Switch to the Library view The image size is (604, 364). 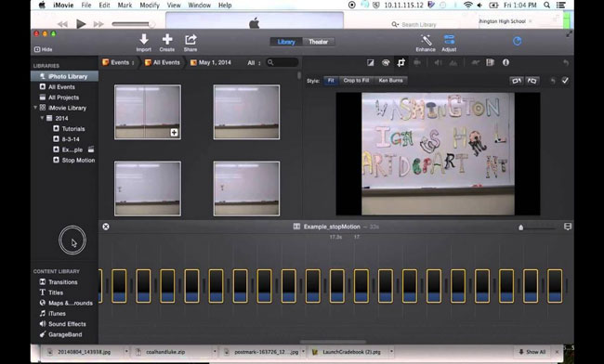pos(286,42)
